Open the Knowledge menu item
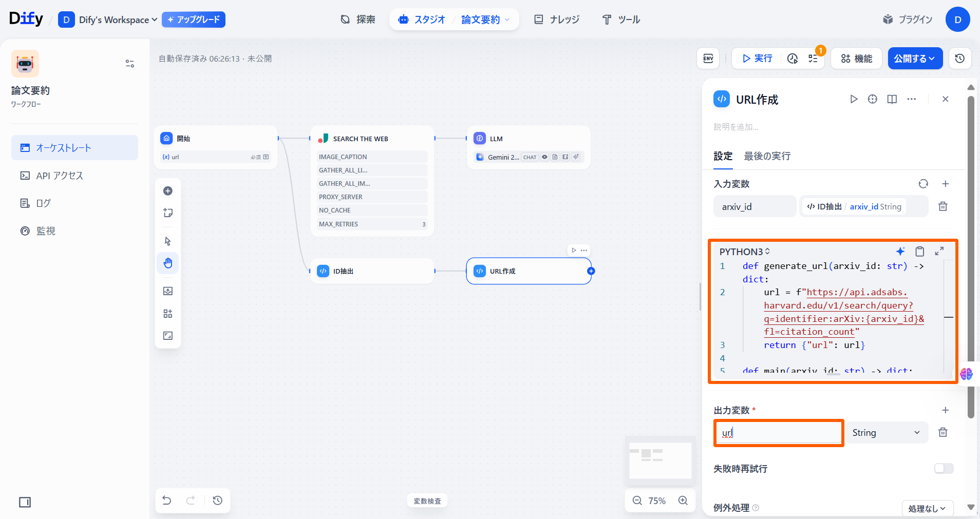 pyautogui.click(x=557, y=20)
